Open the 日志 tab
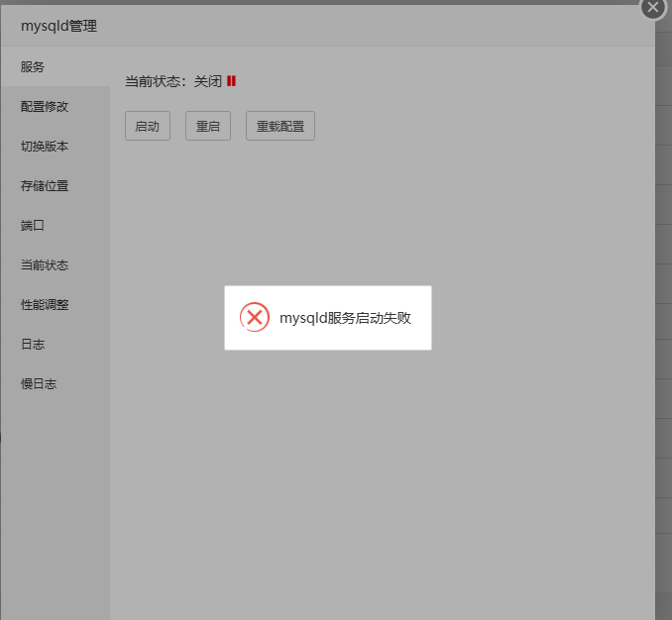Viewport: 672px width, 620px height. [x=56, y=345]
